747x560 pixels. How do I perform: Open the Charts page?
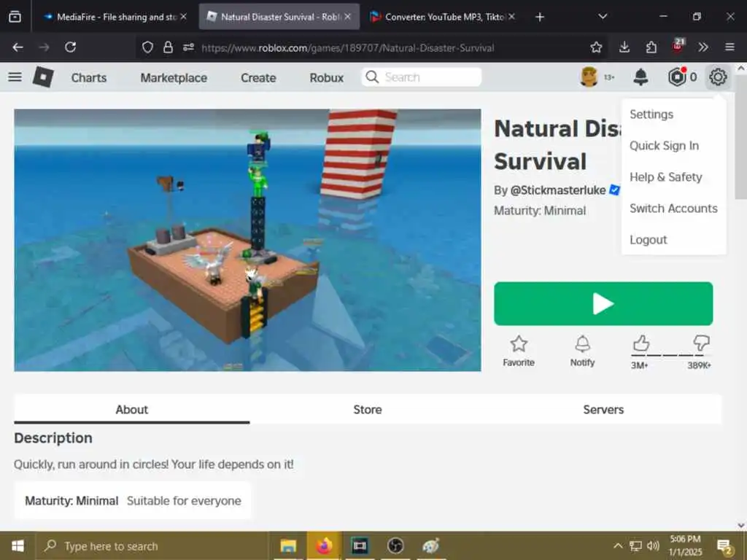pos(88,77)
